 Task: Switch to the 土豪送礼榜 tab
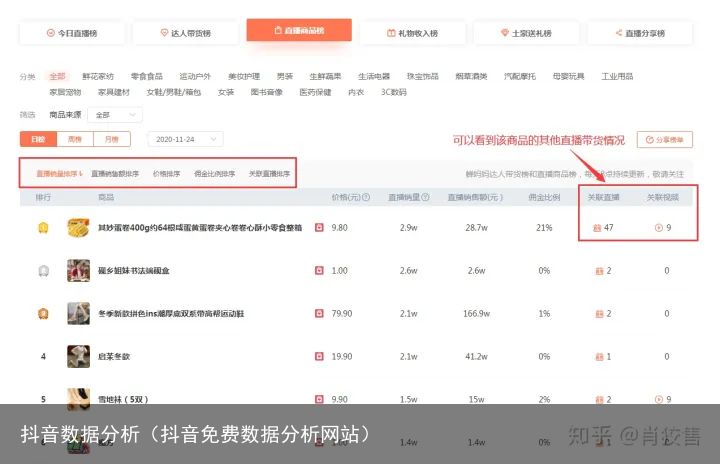click(x=526, y=33)
